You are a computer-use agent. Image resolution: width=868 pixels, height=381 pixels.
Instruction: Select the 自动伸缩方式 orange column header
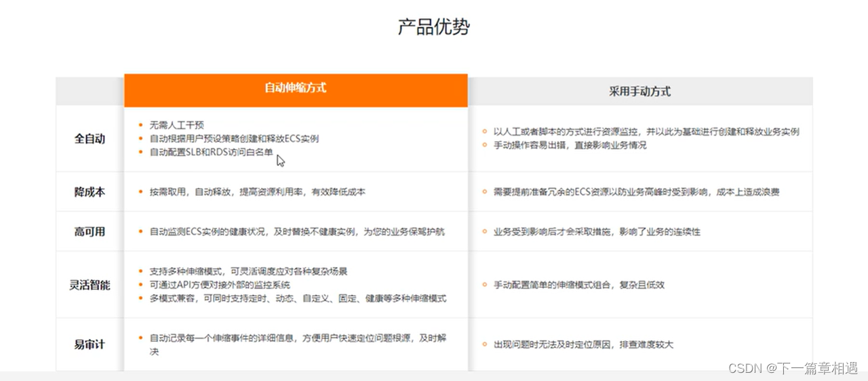(296, 89)
